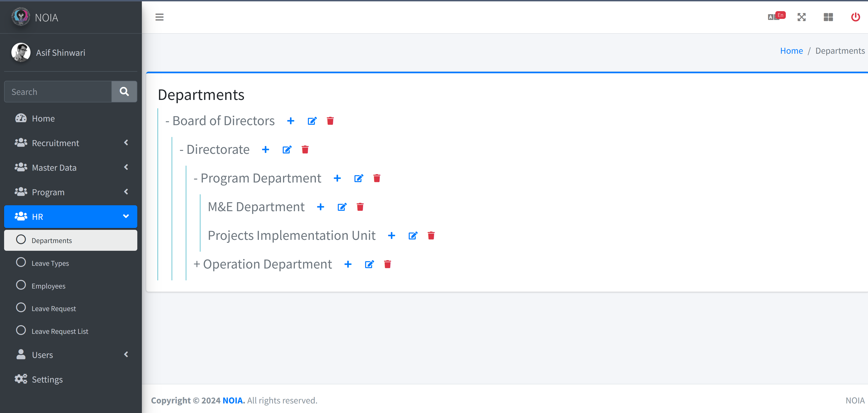Viewport: 868px width, 413px height.
Task: Open the grid apps icon in header
Action: 828,17
